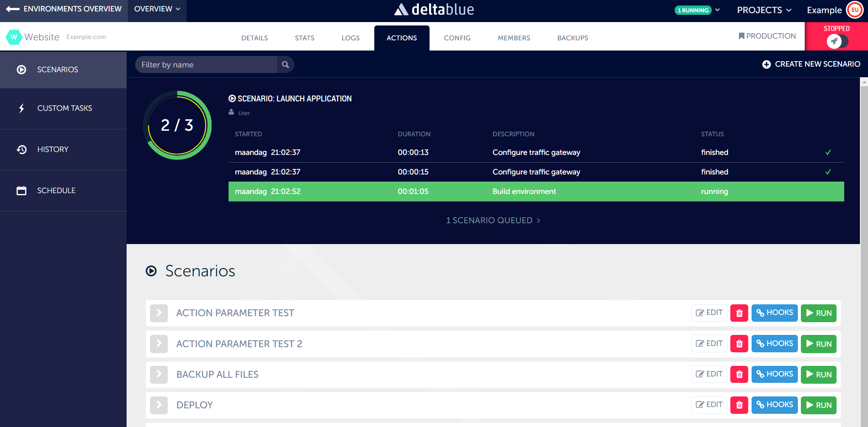Open the Custom Tasks sidebar section
Image resolution: width=868 pixels, height=427 pixels.
pos(64,108)
